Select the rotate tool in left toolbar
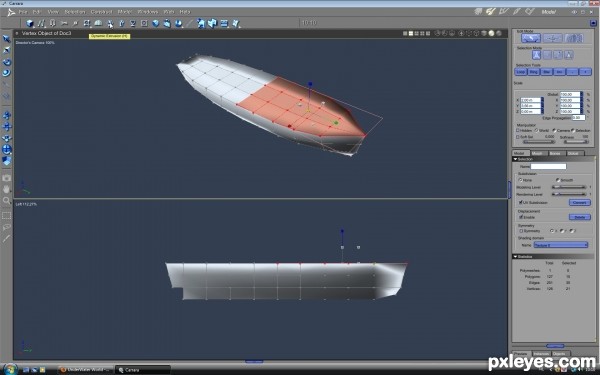 pyautogui.click(x=7, y=62)
